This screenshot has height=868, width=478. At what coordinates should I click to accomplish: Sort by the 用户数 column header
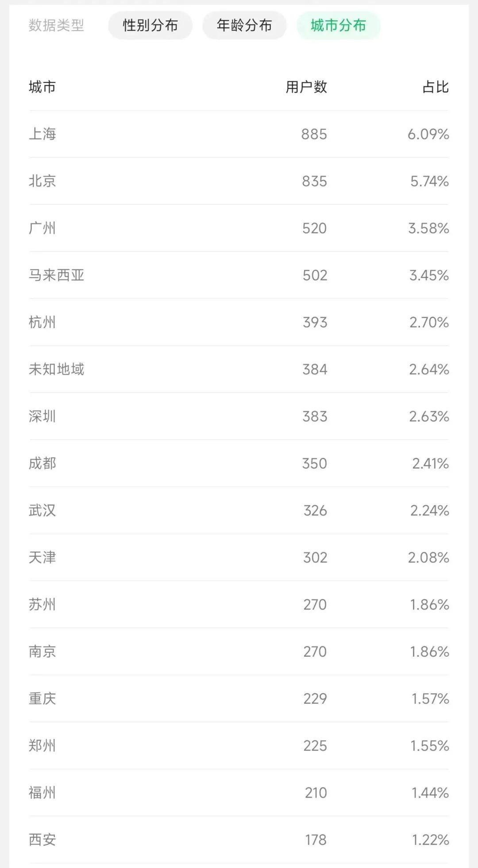[x=306, y=87]
